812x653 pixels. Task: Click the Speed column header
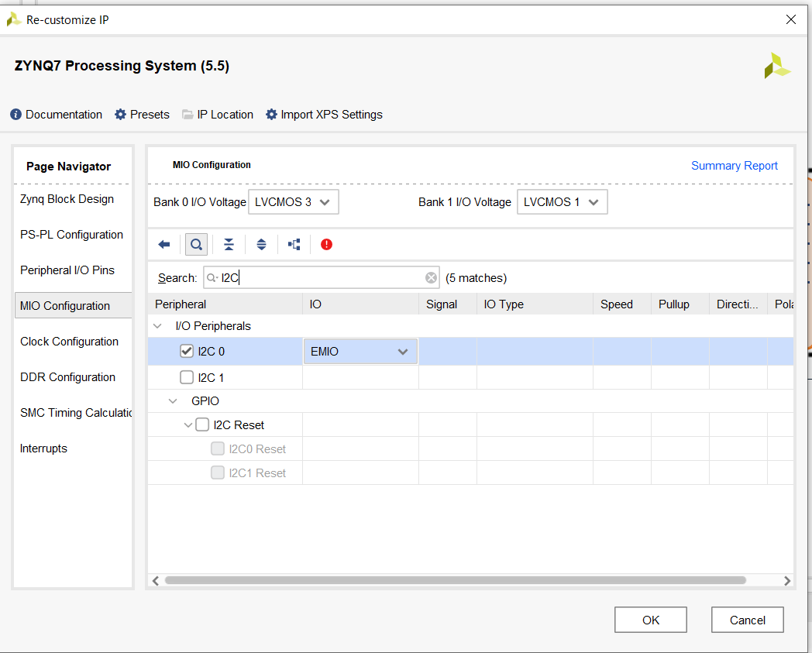click(x=622, y=304)
